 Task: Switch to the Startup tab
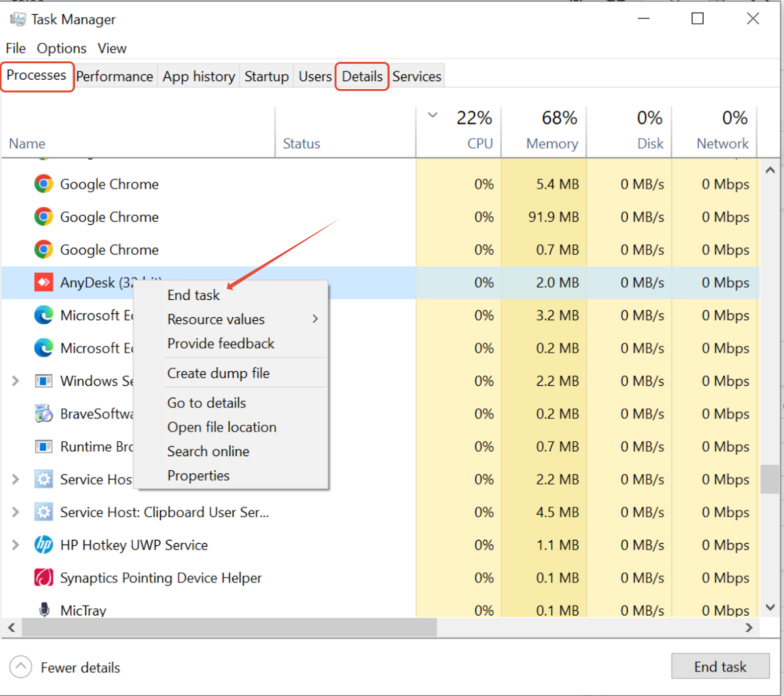click(267, 77)
